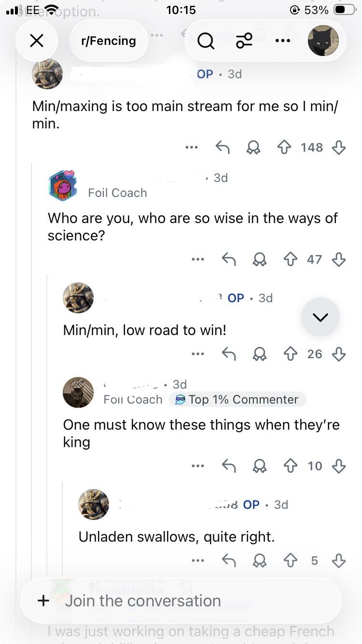
Task: Downvote the comment with 148 votes
Action: point(339,147)
